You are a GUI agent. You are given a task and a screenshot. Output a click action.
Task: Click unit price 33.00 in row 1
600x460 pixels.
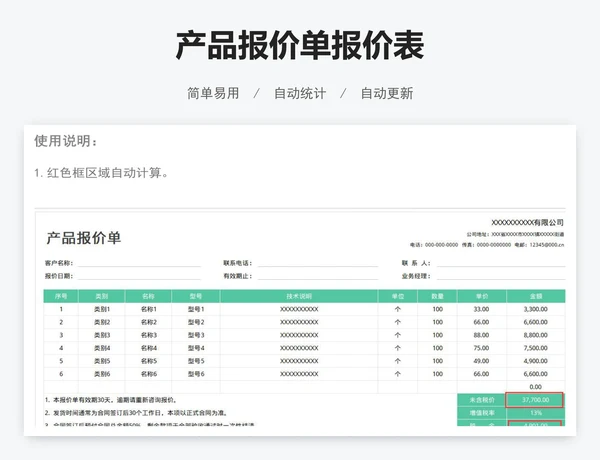tap(481, 309)
